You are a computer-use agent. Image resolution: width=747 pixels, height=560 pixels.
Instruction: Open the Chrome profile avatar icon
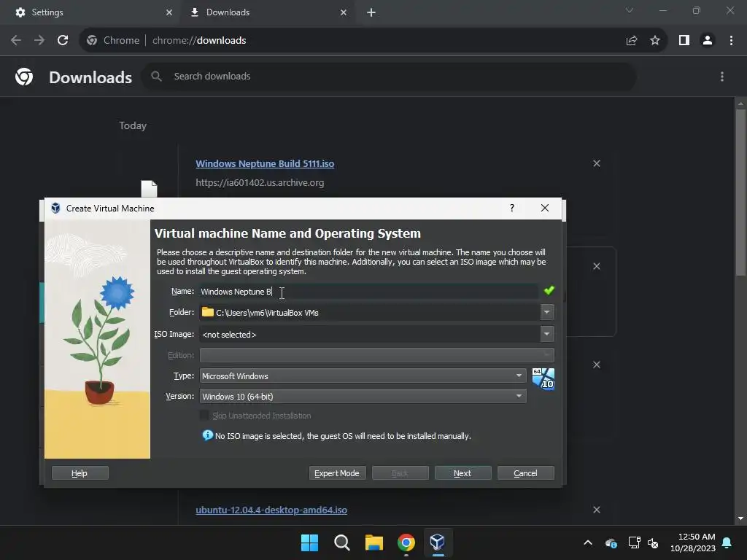click(x=708, y=41)
